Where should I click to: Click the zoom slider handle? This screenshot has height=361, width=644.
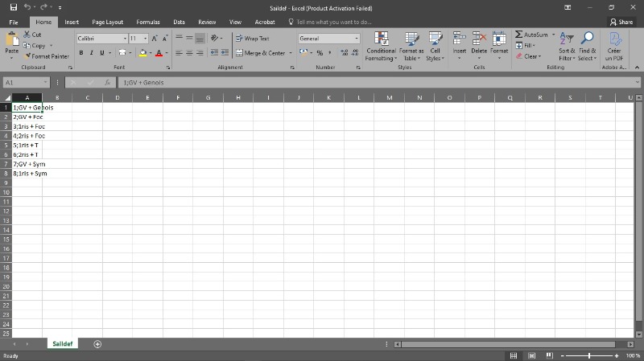(589, 355)
